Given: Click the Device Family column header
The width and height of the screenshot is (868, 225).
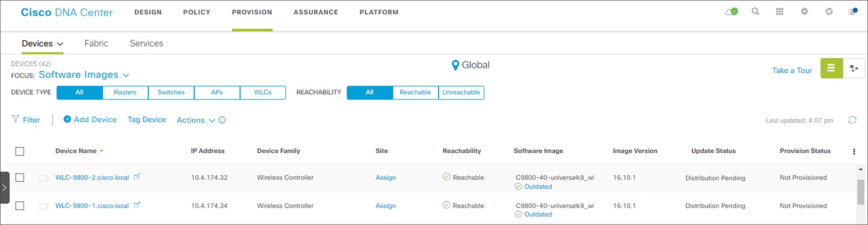Looking at the screenshot, I should (279, 151).
